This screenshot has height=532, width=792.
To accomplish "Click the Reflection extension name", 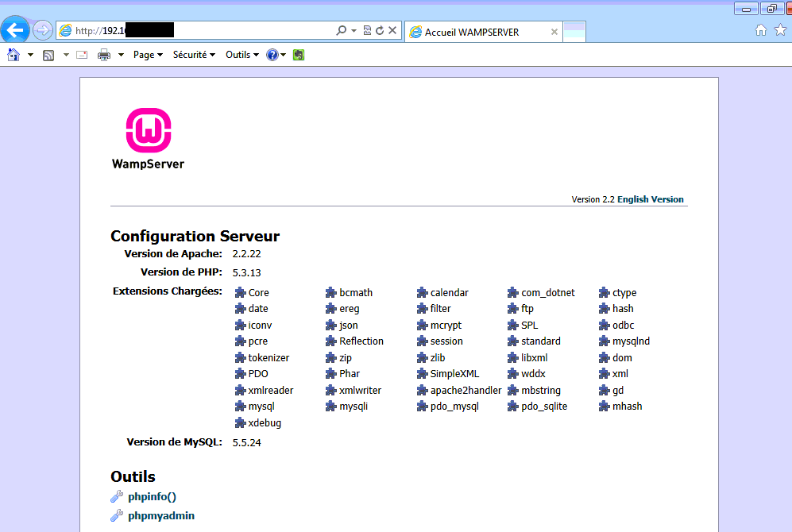I will tap(361, 341).
